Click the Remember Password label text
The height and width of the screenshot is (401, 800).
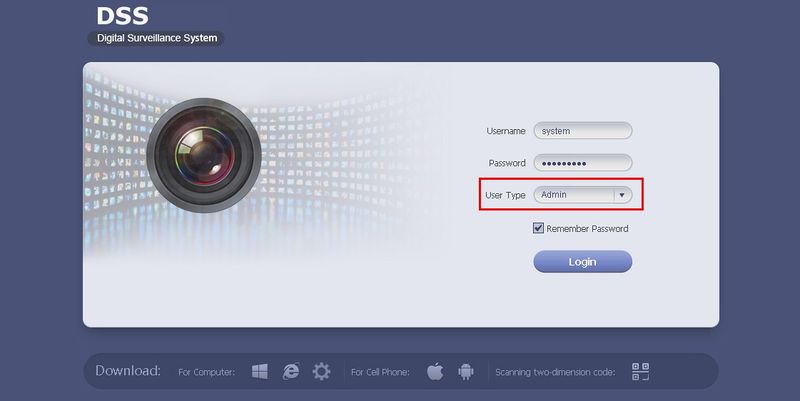(587, 229)
